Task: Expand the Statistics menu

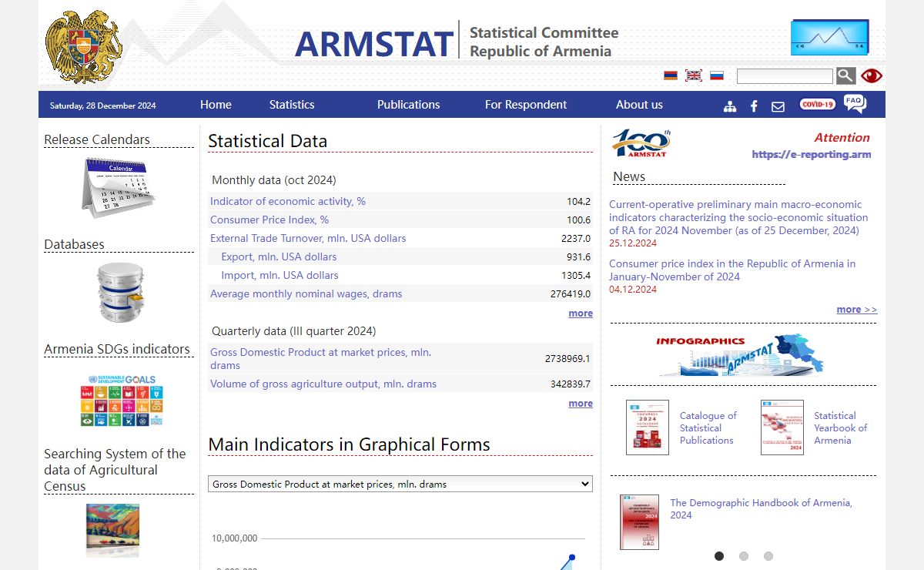Action: [292, 105]
